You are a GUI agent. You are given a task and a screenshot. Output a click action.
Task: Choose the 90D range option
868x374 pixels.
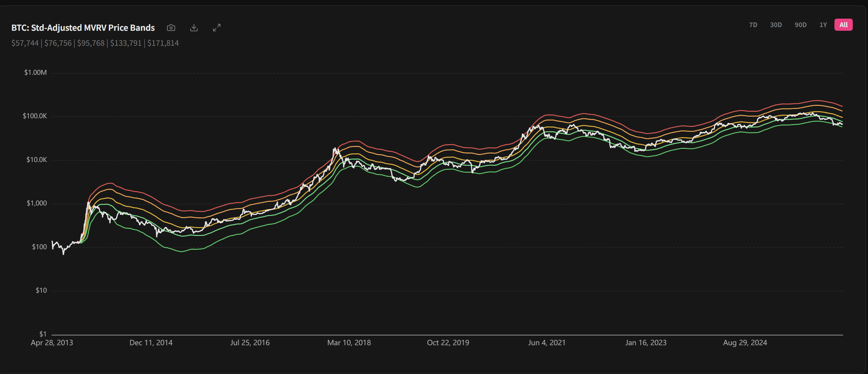(800, 25)
